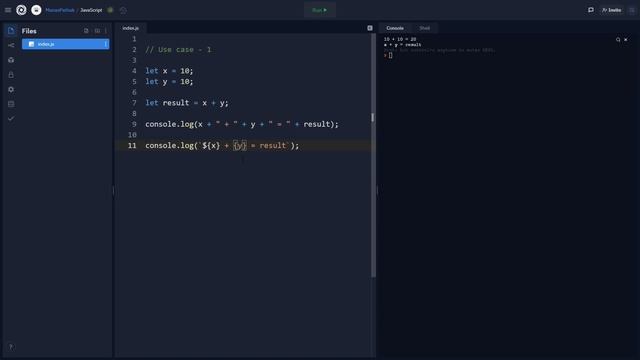640x360 pixels.
Task: Open the hamburger menu at top left
Action: [x=8, y=10]
